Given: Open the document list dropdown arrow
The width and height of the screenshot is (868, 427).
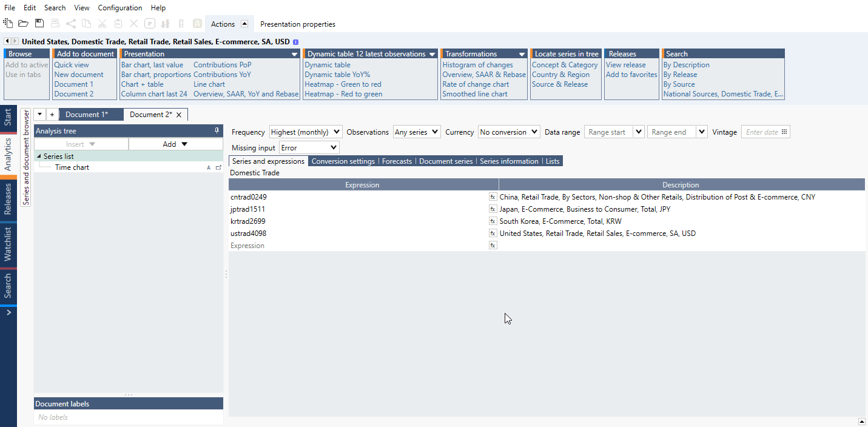Looking at the screenshot, I should 39,115.
